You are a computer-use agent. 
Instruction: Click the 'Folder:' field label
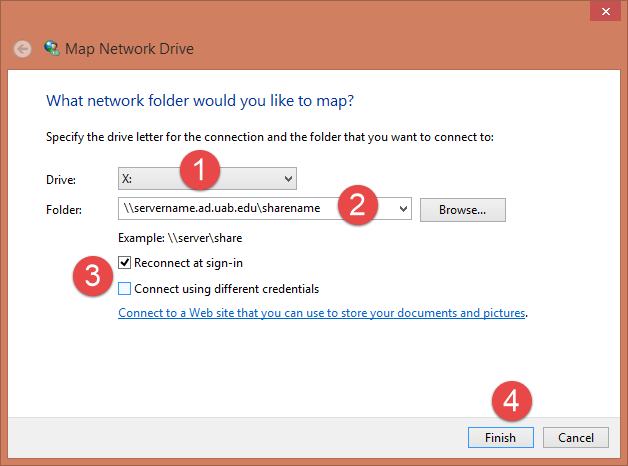65,210
